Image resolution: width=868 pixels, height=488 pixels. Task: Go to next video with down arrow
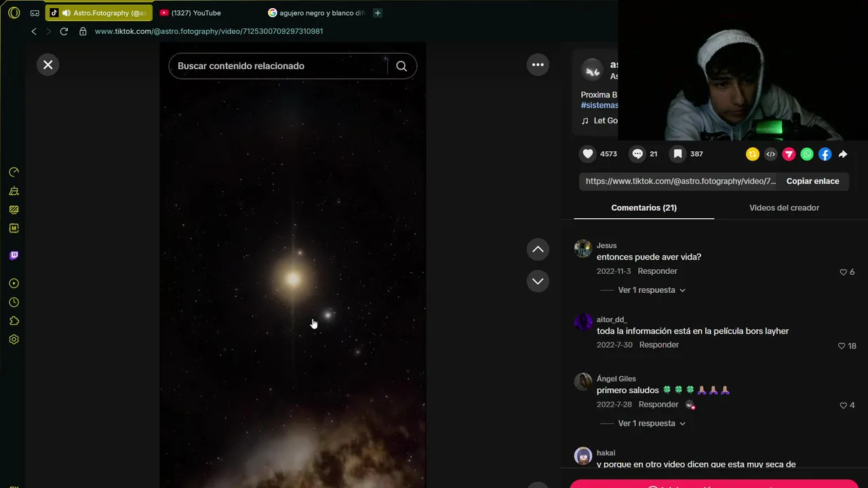point(538,281)
